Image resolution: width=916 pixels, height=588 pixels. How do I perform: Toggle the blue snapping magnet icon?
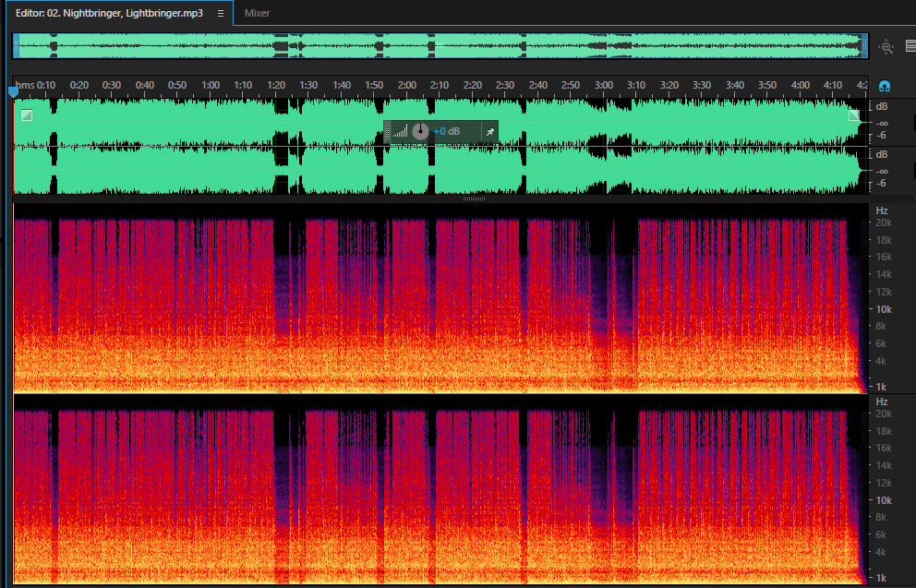(885, 87)
